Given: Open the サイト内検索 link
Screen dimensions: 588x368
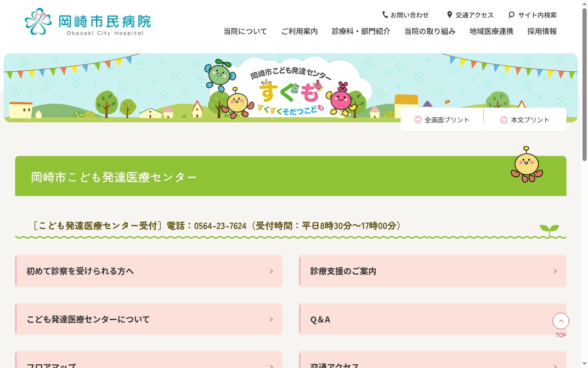Looking at the screenshot, I should pos(533,15).
